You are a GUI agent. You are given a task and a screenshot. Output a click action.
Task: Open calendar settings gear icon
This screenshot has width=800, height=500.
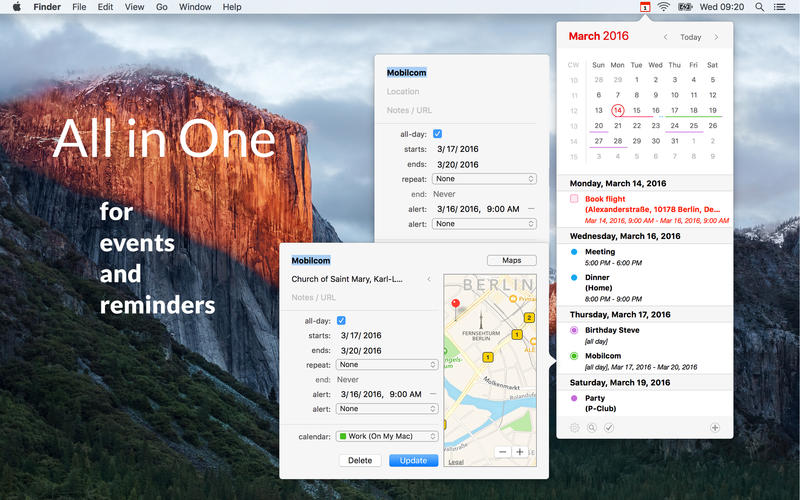click(574, 428)
